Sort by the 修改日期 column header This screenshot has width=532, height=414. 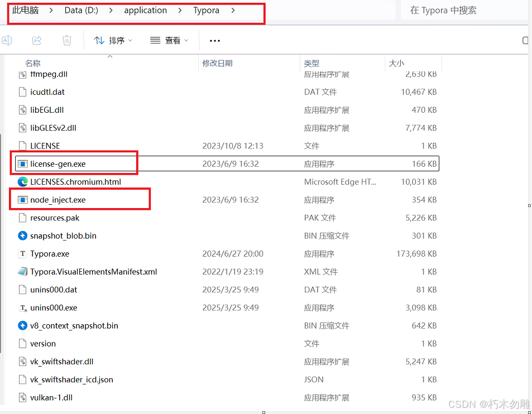218,63
